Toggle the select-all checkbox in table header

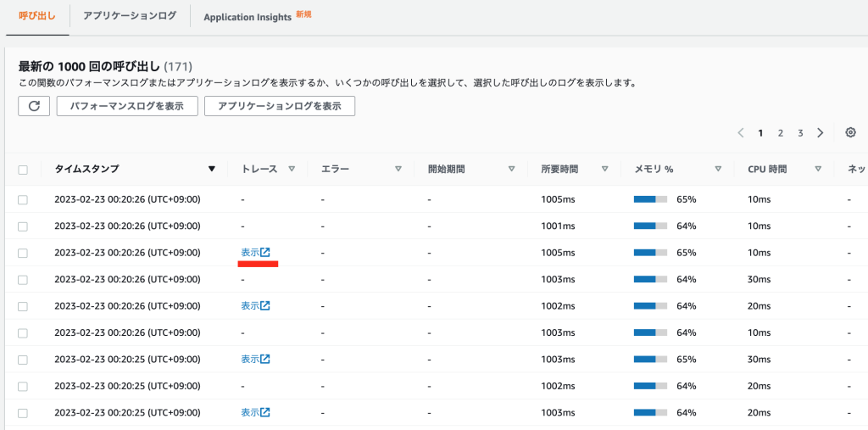coord(23,170)
